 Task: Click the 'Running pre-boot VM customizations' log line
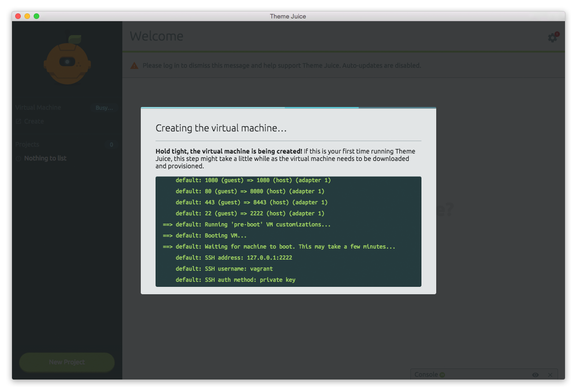coord(247,225)
